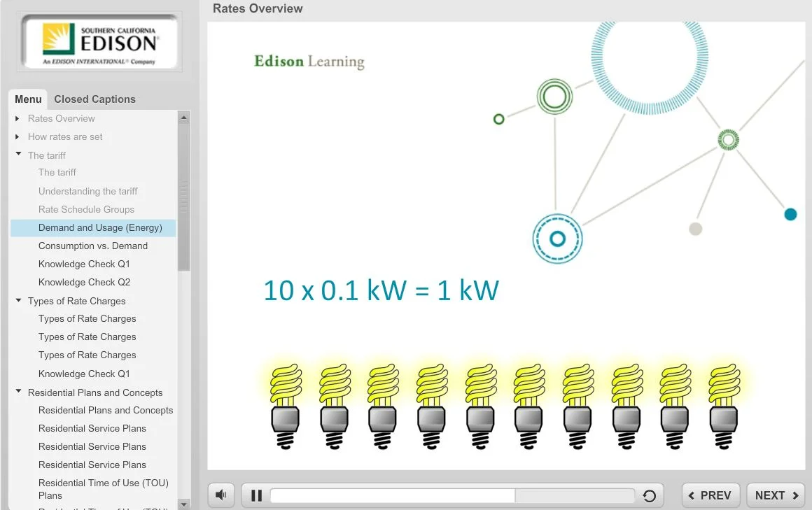812x510 pixels.
Task: Click the Southern California Edison logo
Action: coord(100,43)
